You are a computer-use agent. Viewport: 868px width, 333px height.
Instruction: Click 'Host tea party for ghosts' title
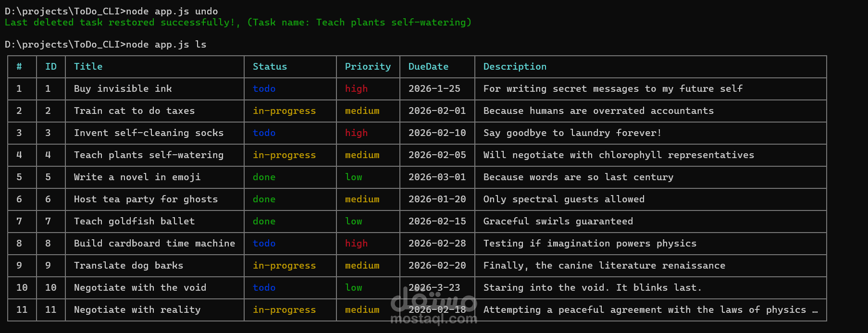tap(146, 199)
